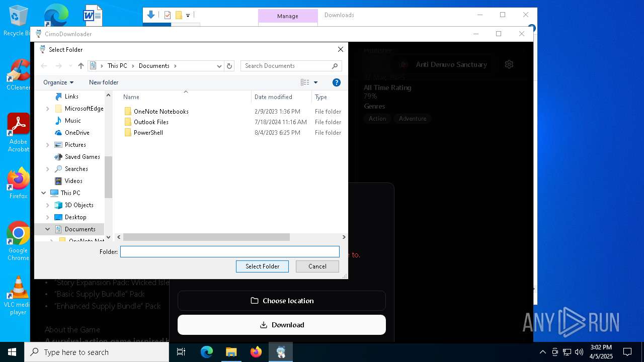Open Microsoft Edge from taskbar
Viewport: 644px width, 362px height.
point(207,352)
